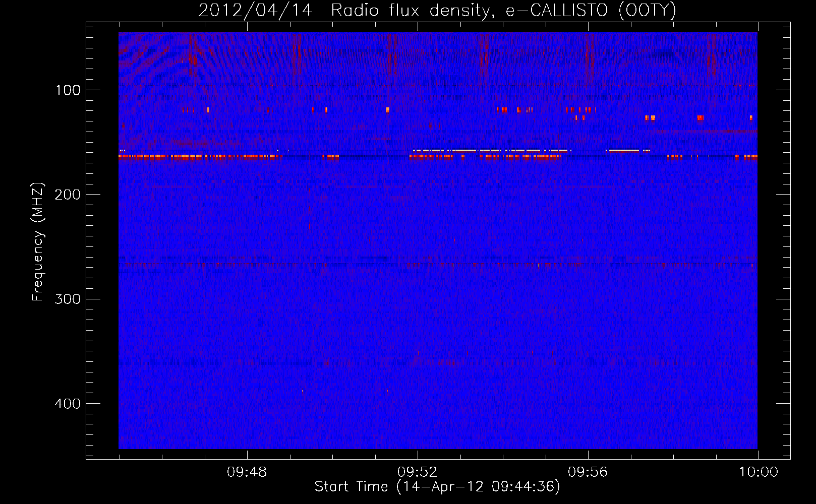
Task: Click the '09:52' time tick label
Action: (417, 472)
